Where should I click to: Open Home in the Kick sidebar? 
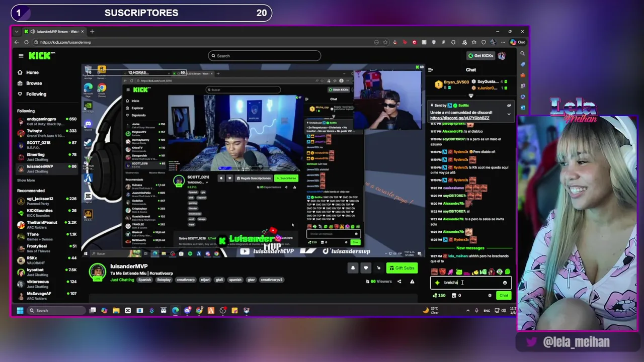coord(28,72)
